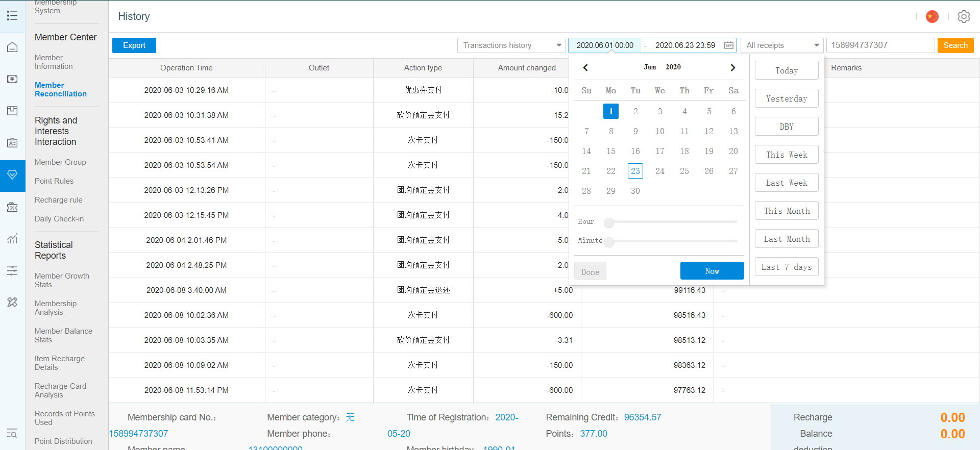Click the search list icon at sidebar bottom
Viewport: 980px width, 450px height.
pyautogui.click(x=12, y=434)
